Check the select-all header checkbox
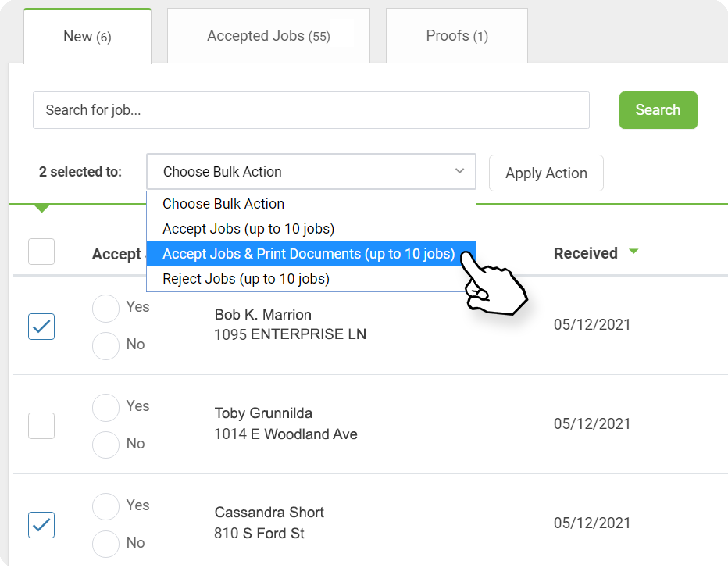The width and height of the screenshot is (728, 568). coord(41,252)
